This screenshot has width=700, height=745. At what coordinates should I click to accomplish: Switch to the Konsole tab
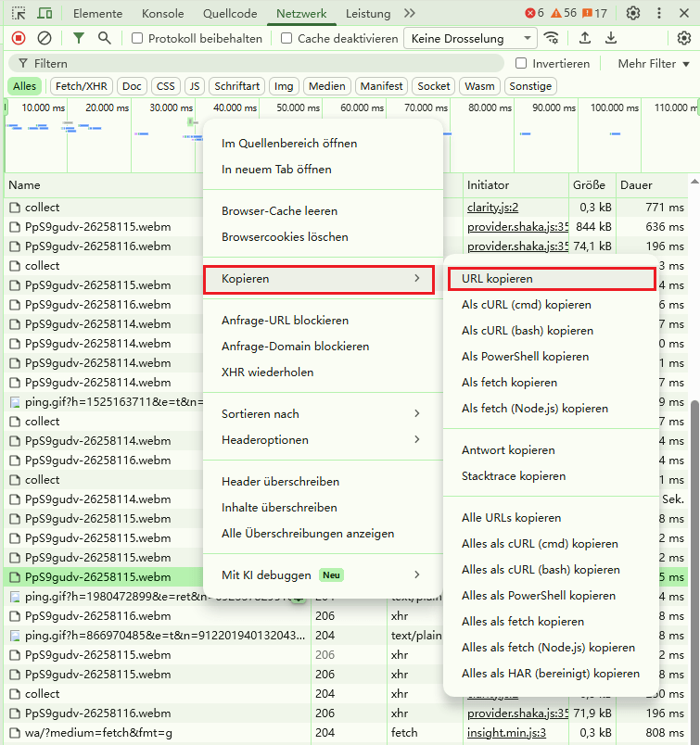point(163,14)
